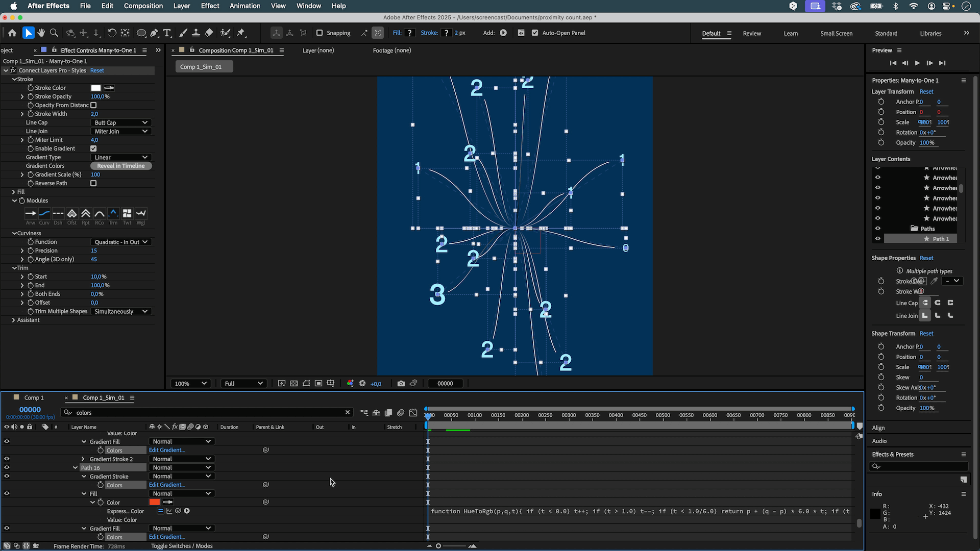Select the Pen tool in toolbar

coord(154,33)
